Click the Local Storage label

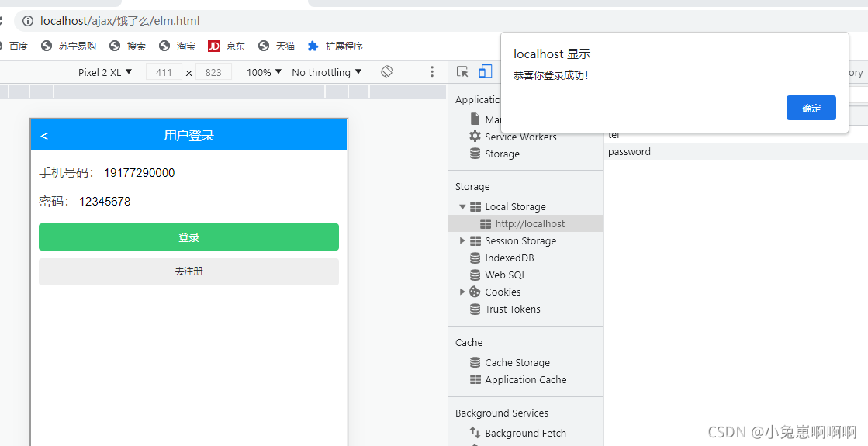515,206
